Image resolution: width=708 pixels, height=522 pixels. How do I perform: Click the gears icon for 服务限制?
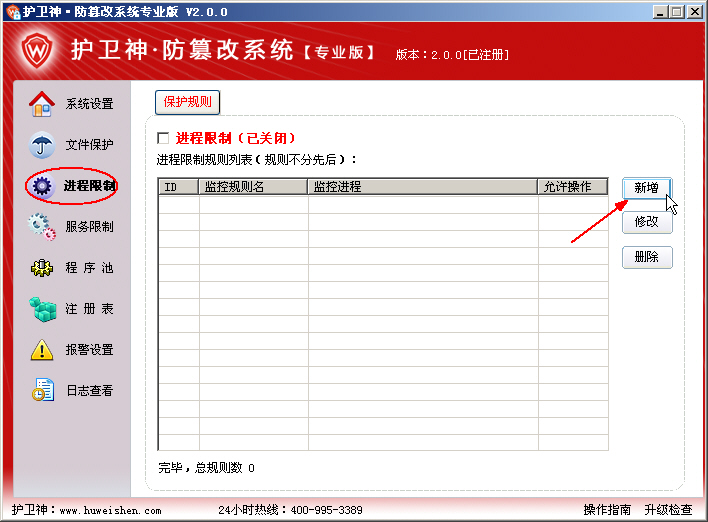pyautogui.click(x=42, y=227)
